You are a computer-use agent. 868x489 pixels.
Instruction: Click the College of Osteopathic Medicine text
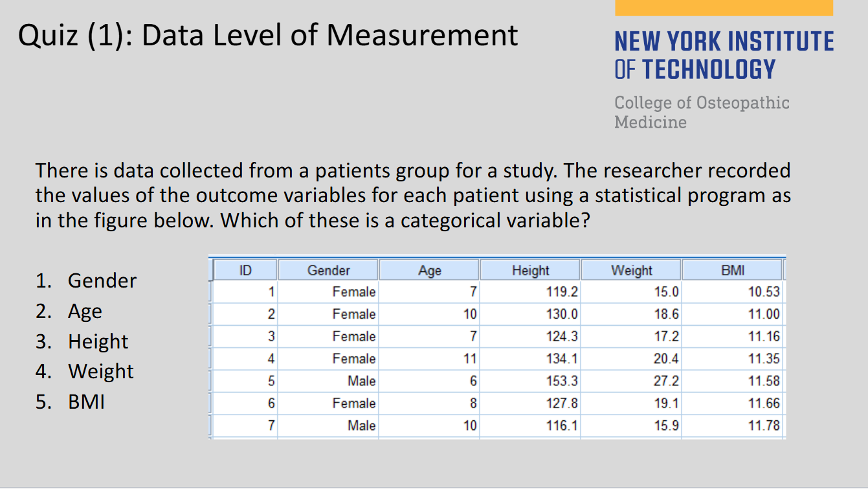702,112
